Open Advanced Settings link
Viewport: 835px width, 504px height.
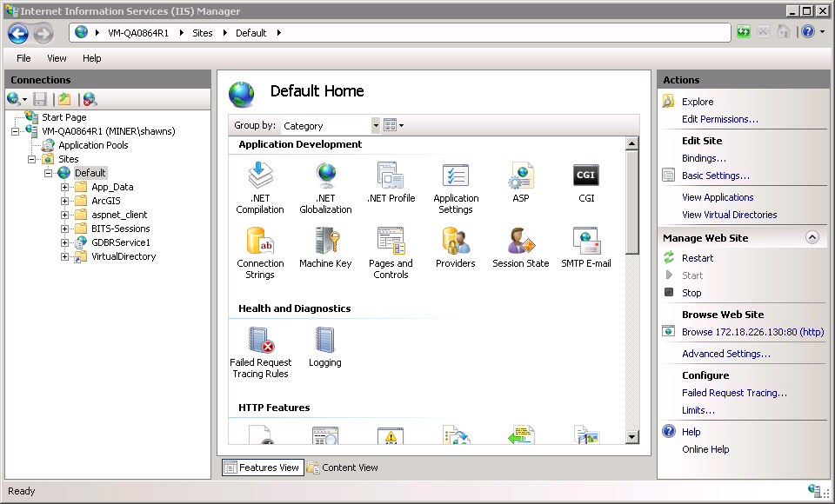[726, 354]
